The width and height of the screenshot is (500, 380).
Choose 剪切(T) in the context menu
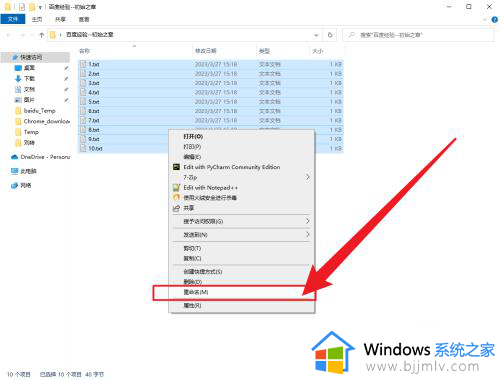coord(242,248)
